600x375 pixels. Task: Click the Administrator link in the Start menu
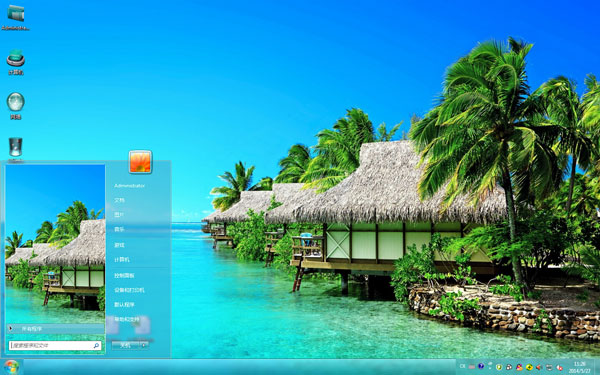tap(130, 186)
